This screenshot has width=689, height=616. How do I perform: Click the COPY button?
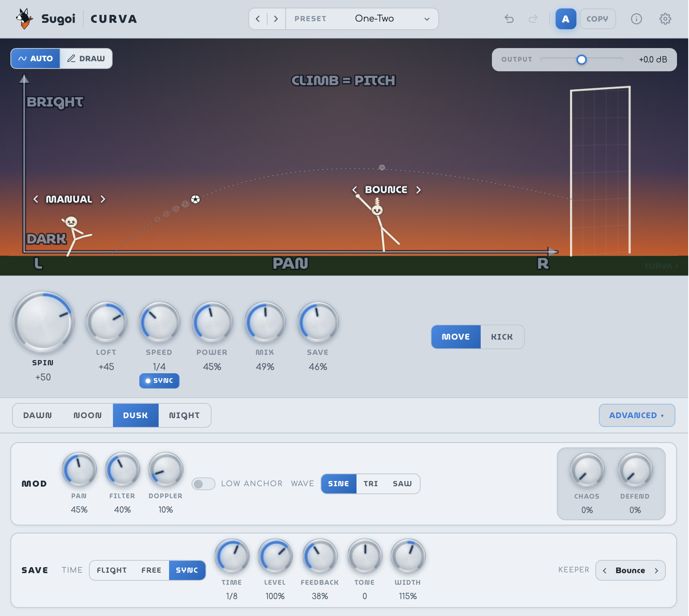click(x=597, y=19)
